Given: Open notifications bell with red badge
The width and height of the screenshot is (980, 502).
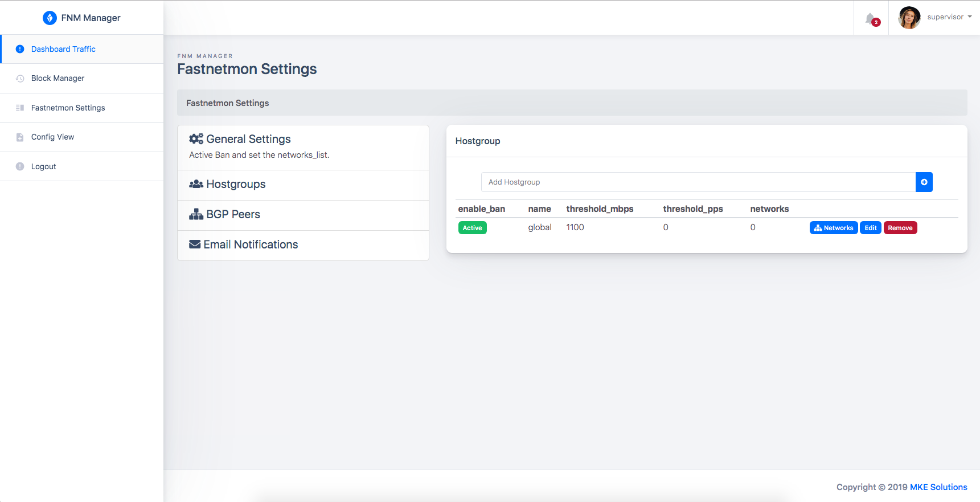Looking at the screenshot, I should pos(871,19).
